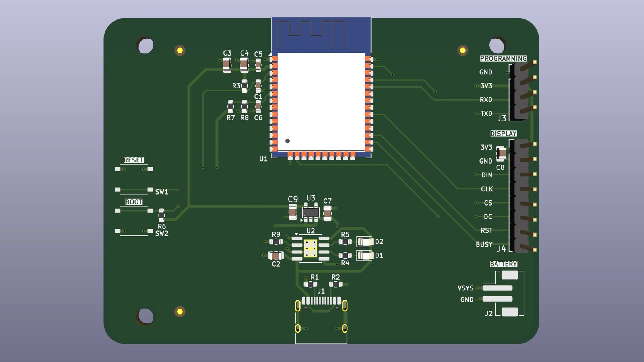Click the J3 reference designator
Screen dimensions: 644x362
[502, 118]
